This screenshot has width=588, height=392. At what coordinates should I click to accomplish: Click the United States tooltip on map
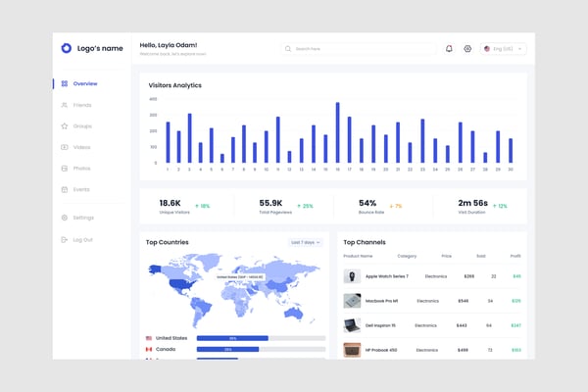pos(240,276)
